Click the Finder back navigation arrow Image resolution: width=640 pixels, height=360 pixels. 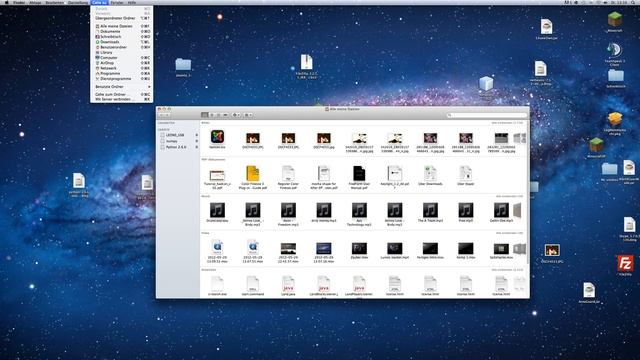click(162, 115)
